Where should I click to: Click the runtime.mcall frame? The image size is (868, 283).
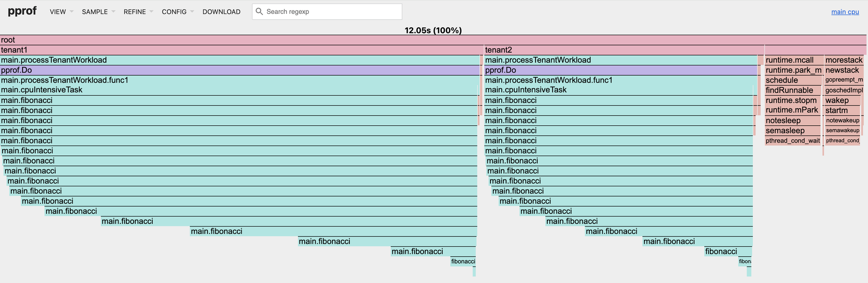tap(793, 60)
